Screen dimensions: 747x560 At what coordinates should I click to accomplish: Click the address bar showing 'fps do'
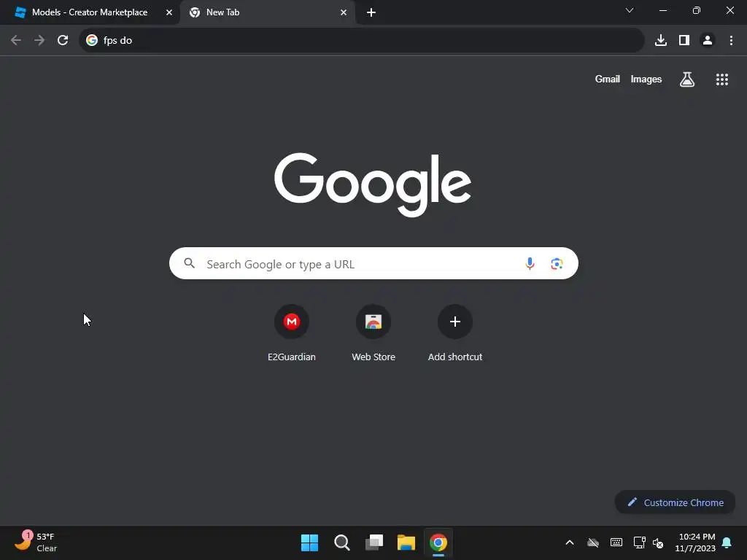(x=362, y=41)
